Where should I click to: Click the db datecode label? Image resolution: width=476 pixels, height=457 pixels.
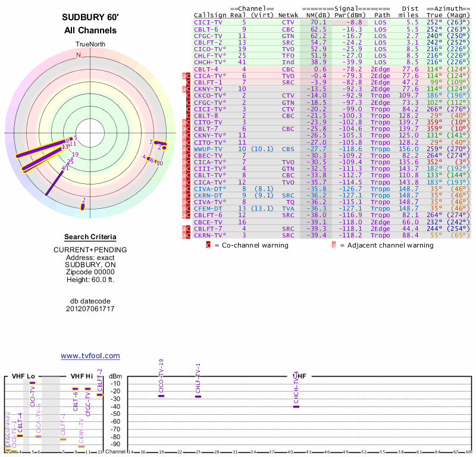90,301
